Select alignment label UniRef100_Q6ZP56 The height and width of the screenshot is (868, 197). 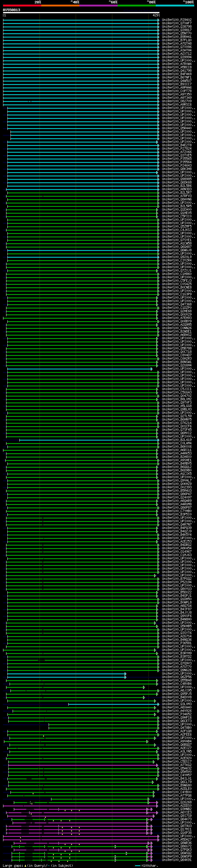(177, 677)
